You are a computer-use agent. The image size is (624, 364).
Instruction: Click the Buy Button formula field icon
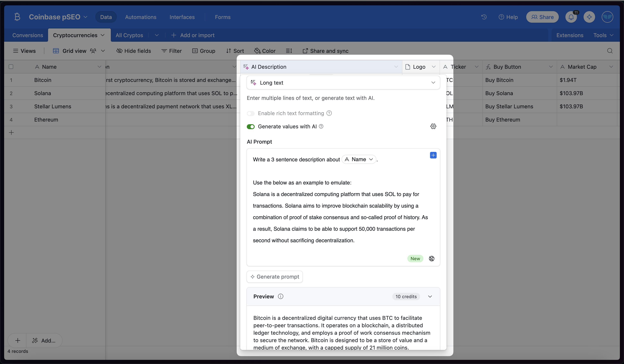(x=488, y=67)
